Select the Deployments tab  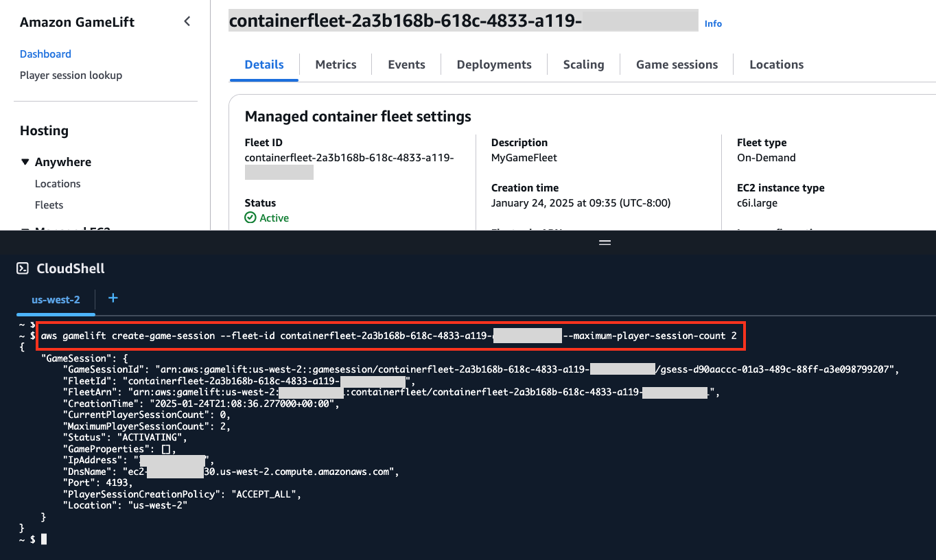pos(493,64)
